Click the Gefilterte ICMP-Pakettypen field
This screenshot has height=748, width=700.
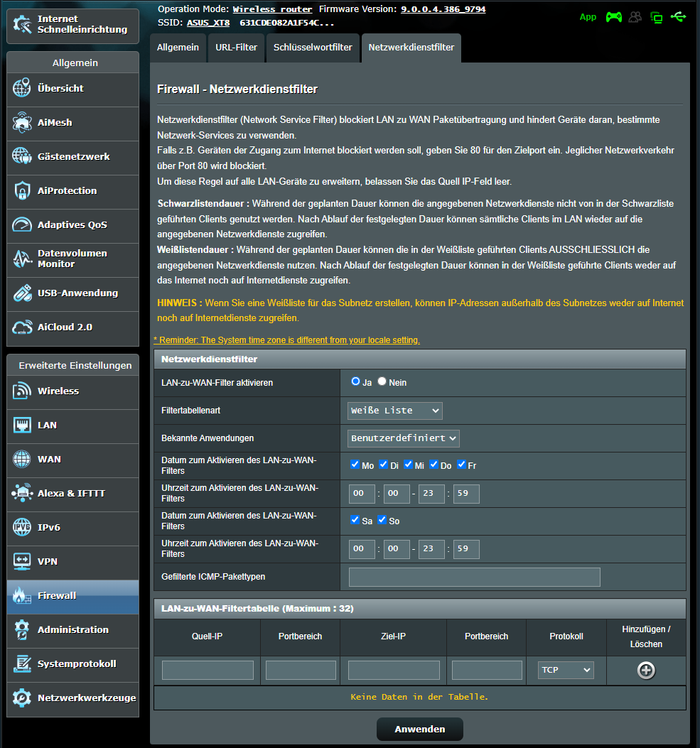(x=474, y=577)
